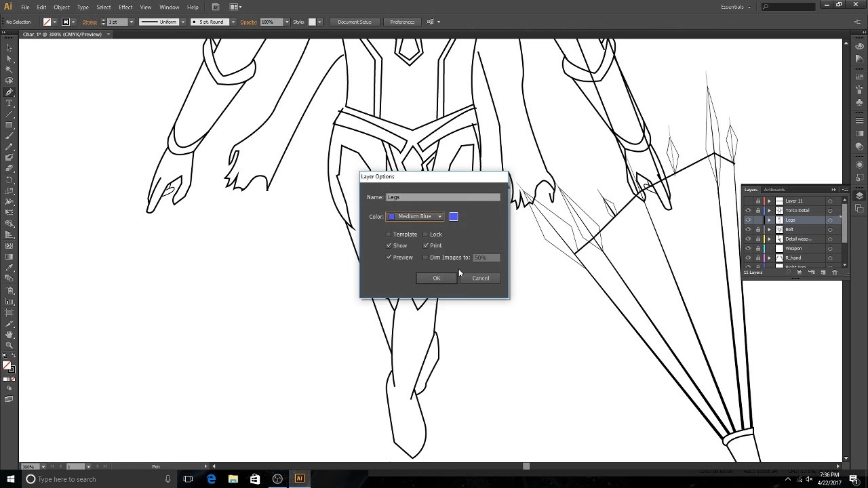Image resolution: width=868 pixels, height=488 pixels.
Task: Click Cancel in Layer Options dialog
Action: tap(481, 279)
